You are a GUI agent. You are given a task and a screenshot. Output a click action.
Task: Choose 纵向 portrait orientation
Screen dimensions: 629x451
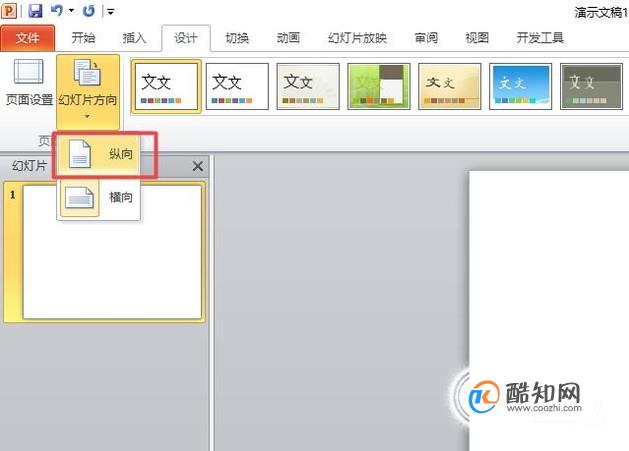[99, 154]
